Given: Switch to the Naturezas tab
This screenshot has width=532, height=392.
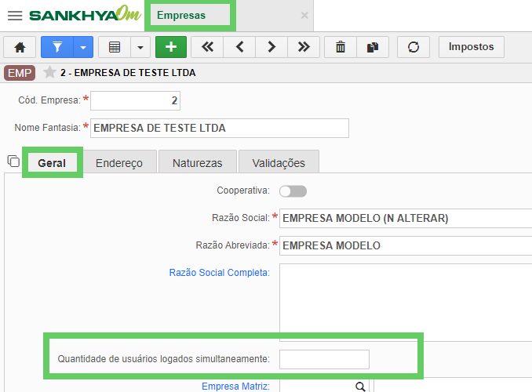Looking at the screenshot, I should coord(198,163).
